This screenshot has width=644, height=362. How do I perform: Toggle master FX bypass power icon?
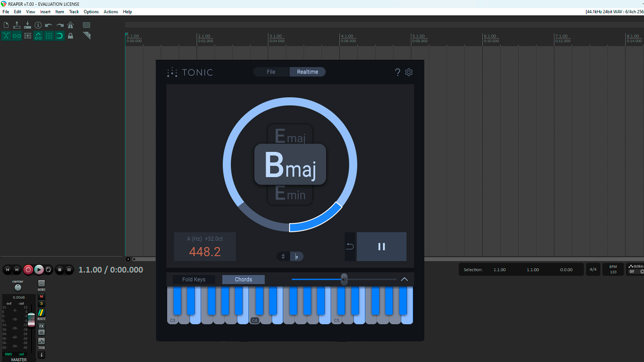[x=41, y=332]
